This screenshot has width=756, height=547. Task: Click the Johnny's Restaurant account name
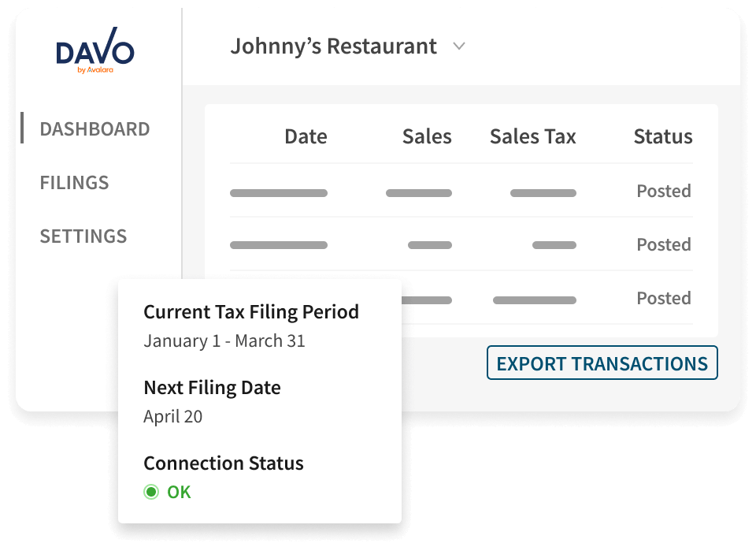point(333,47)
